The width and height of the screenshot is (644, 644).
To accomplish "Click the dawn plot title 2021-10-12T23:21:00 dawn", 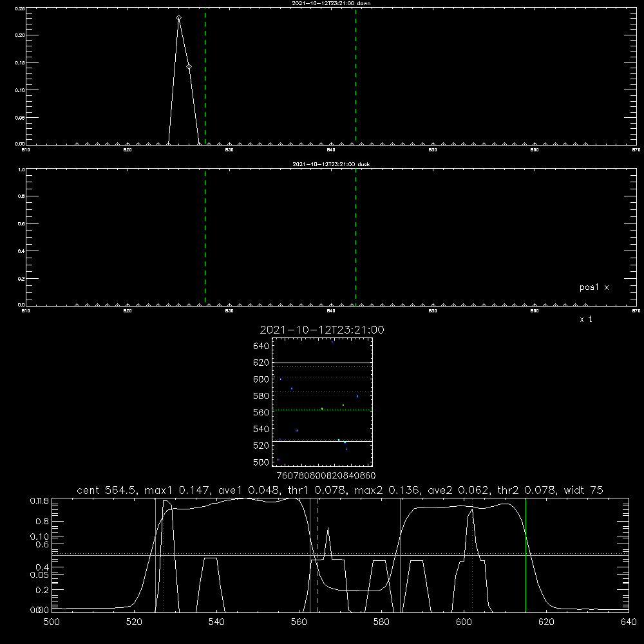I will [331, 3].
